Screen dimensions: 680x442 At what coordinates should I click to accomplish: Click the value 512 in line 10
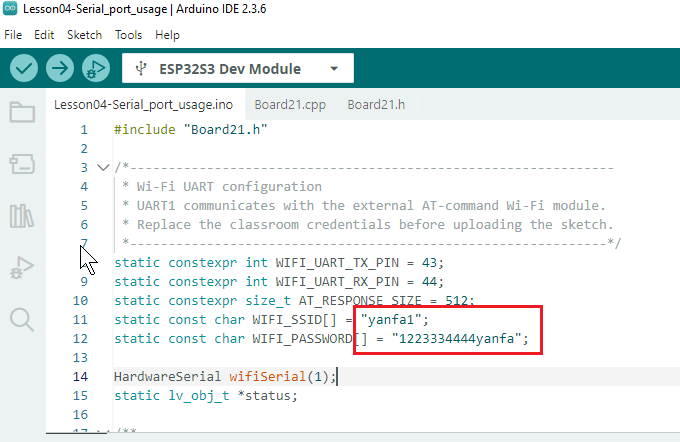456,301
